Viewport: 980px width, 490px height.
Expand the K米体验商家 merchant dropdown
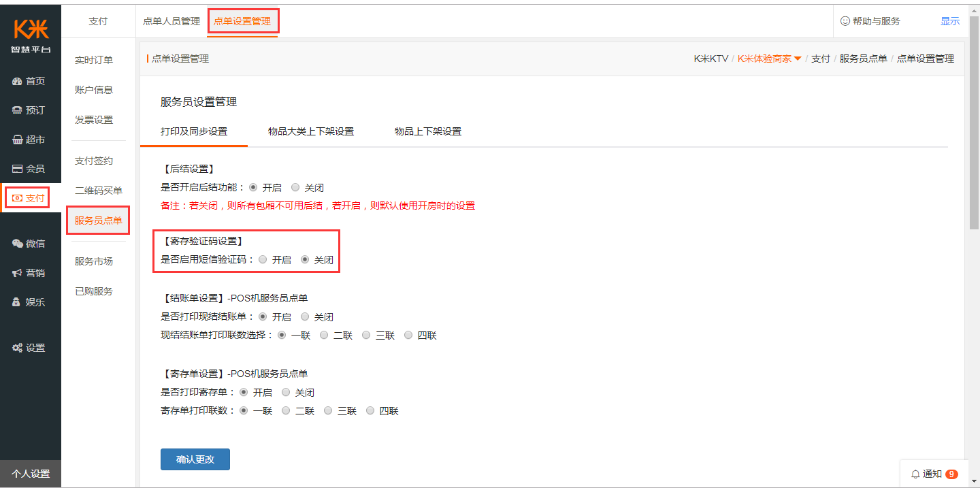point(770,59)
